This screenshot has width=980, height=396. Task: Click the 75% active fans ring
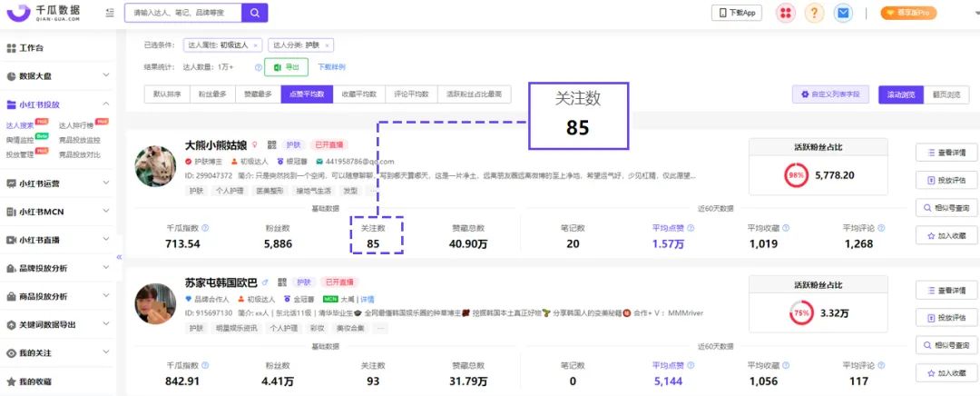click(800, 312)
